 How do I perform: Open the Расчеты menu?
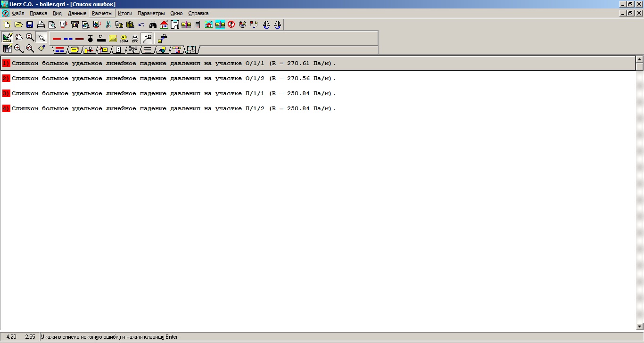click(102, 13)
